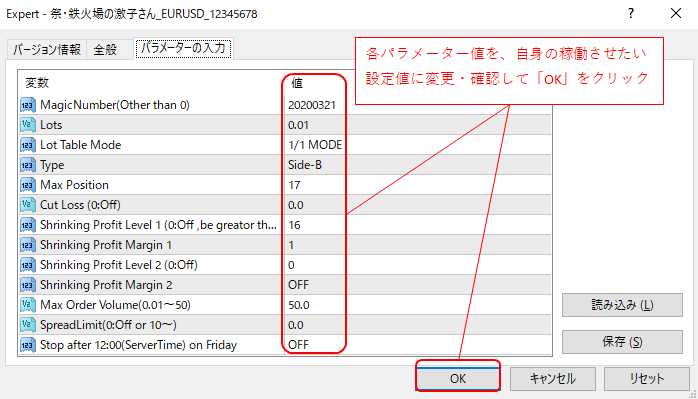
Task: Click the help question mark in title bar
Action: 631,14
